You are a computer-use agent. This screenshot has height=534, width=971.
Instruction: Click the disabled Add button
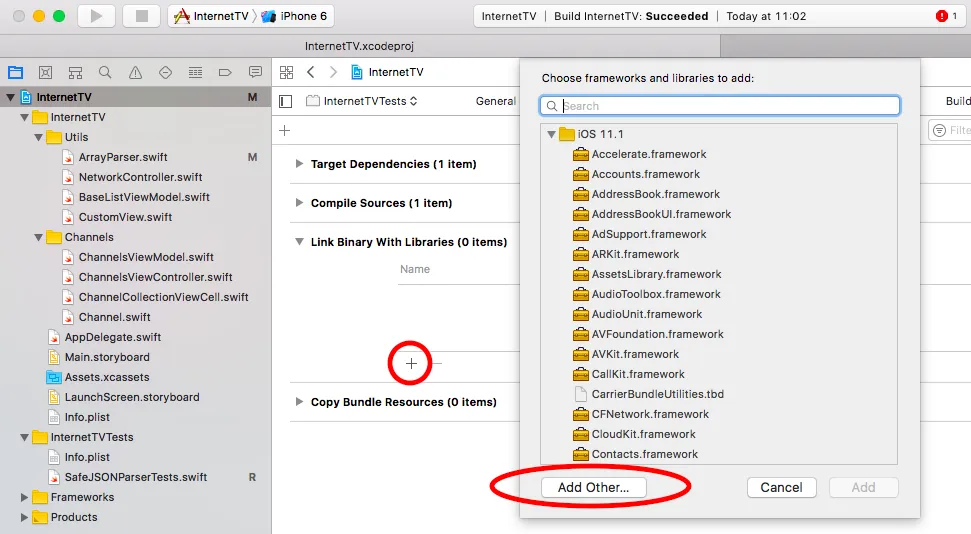[x=863, y=488]
